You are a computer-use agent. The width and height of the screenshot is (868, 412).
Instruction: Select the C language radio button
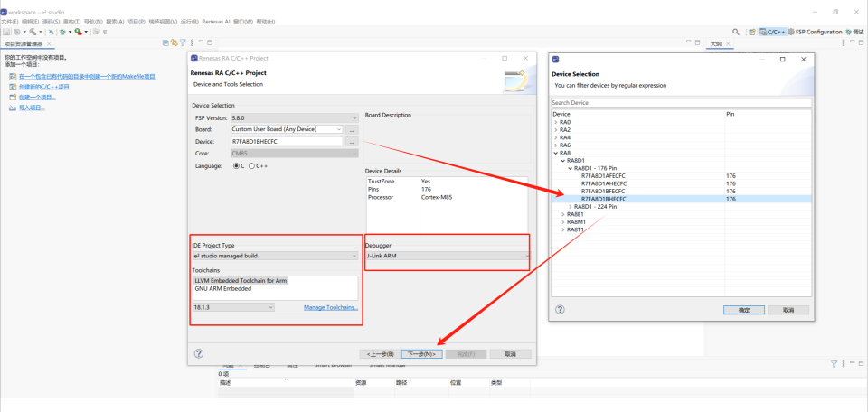(236, 166)
